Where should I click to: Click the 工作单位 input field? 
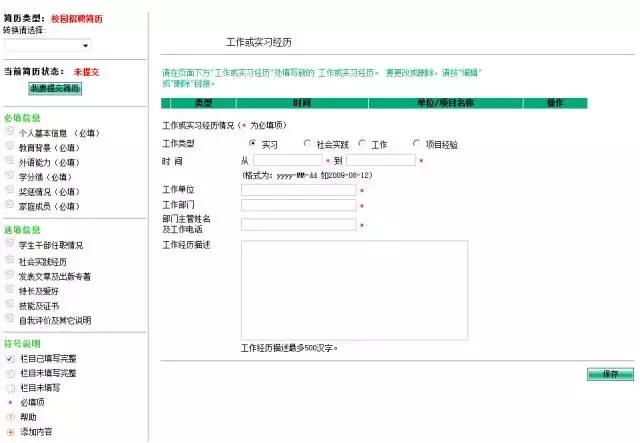[x=298, y=190]
